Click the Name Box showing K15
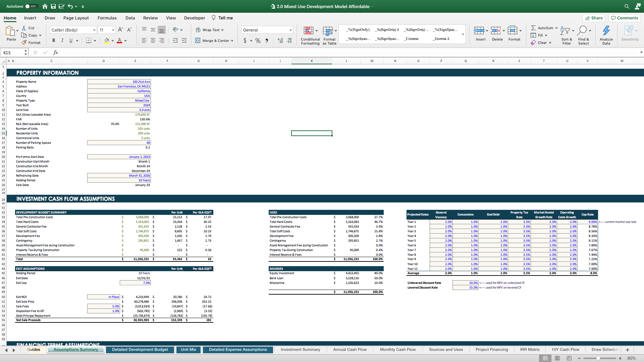The height and width of the screenshot is (362, 644). (13, 53)
